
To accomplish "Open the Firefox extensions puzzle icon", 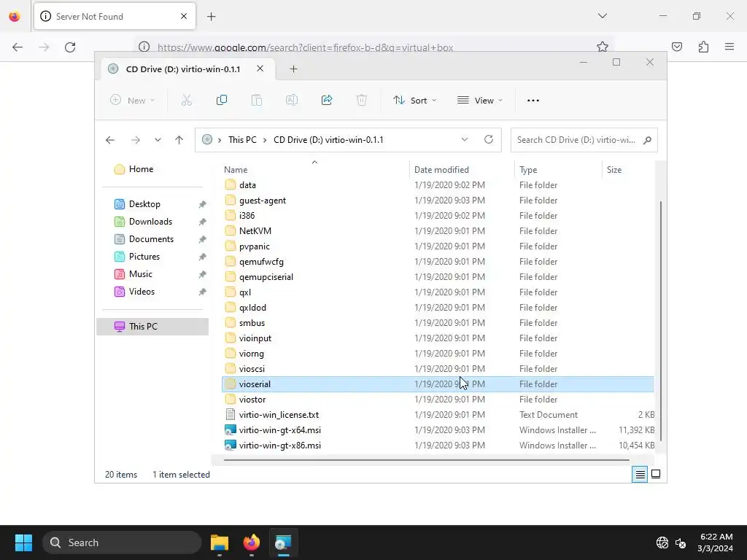I will click(703, 47).
